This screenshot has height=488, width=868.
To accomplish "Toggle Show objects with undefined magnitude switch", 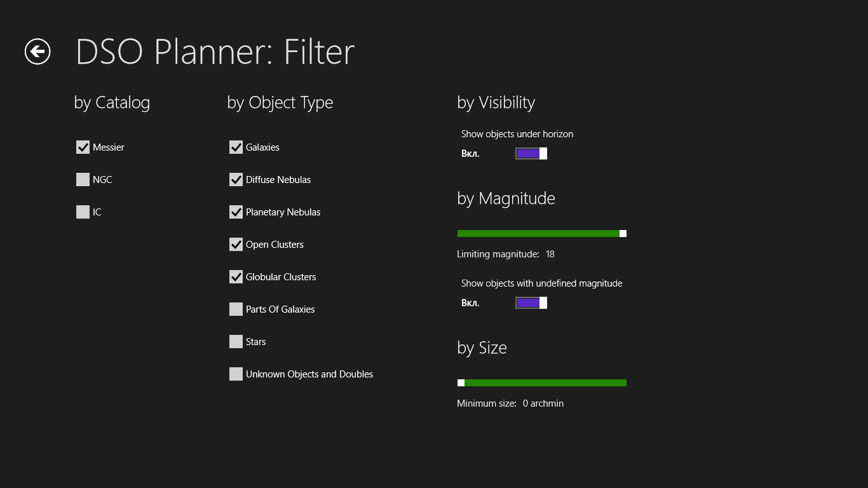I will click(531, 303).
